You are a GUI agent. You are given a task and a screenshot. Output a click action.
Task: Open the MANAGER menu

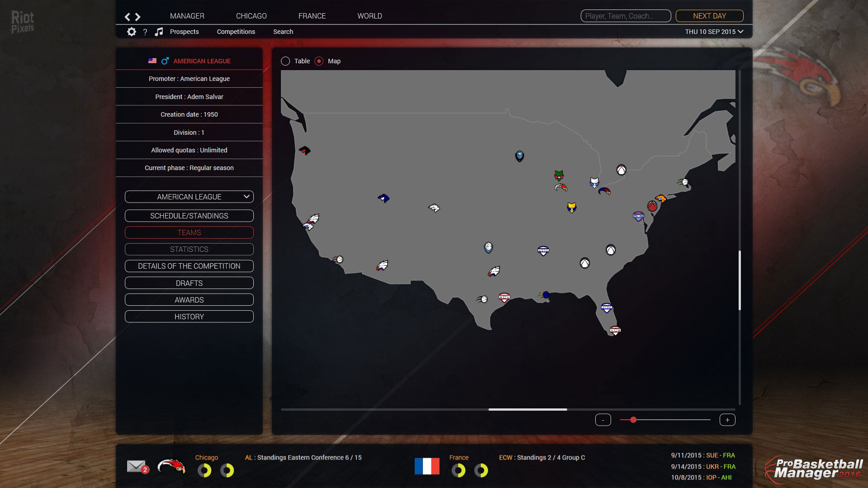(187, 16)
